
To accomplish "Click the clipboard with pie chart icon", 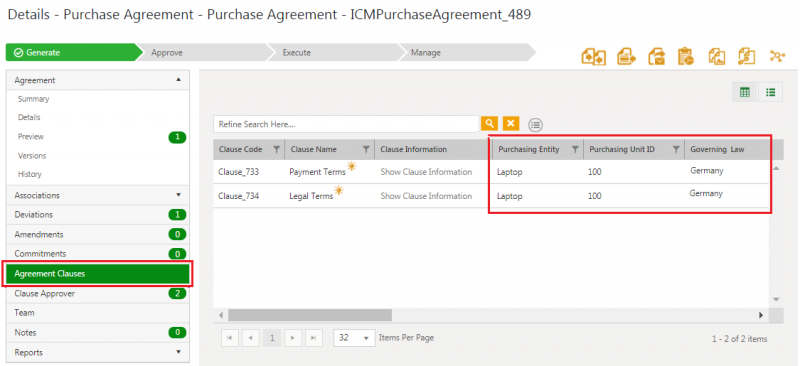I will pyautogui.click(x=686, y=57).
